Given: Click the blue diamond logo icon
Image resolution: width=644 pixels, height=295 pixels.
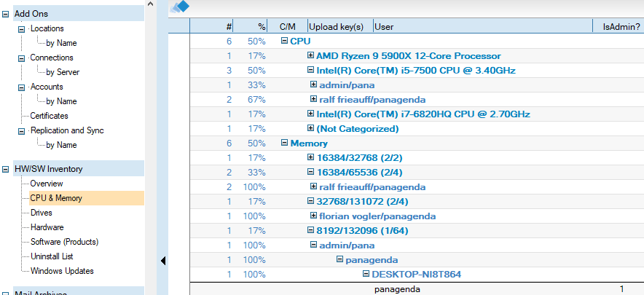Looking at the screenshot, I should click(x=179, y=7).
